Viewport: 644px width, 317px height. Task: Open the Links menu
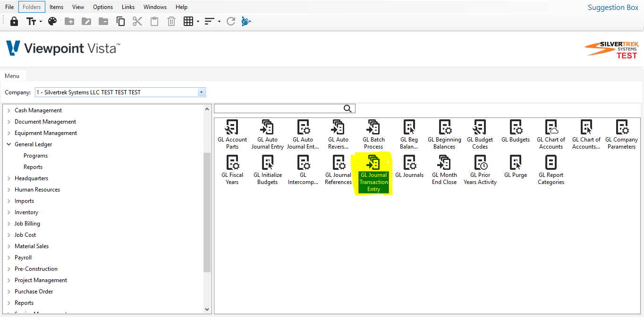[x=128, y=7]
